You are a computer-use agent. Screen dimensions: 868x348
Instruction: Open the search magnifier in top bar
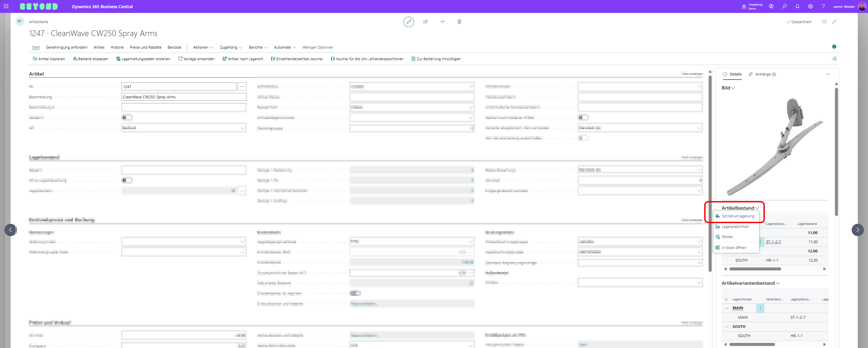click(784, 6)
